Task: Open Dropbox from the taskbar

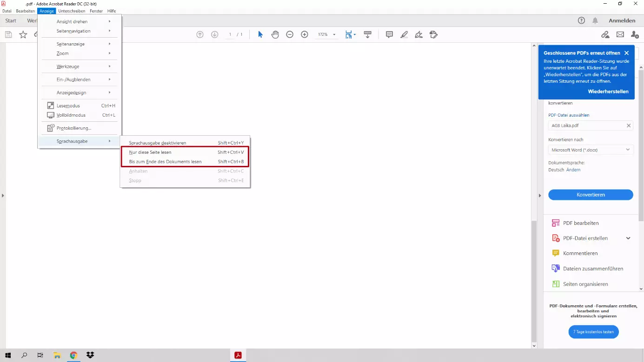Action: click(x=90, y=355)
